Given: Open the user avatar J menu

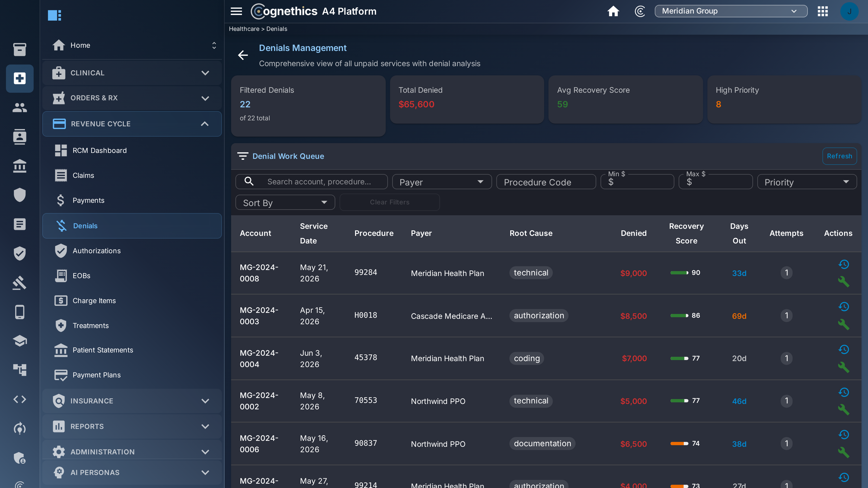Looking at the screenshot, I should pyautogui.click(x=849, y=11).
